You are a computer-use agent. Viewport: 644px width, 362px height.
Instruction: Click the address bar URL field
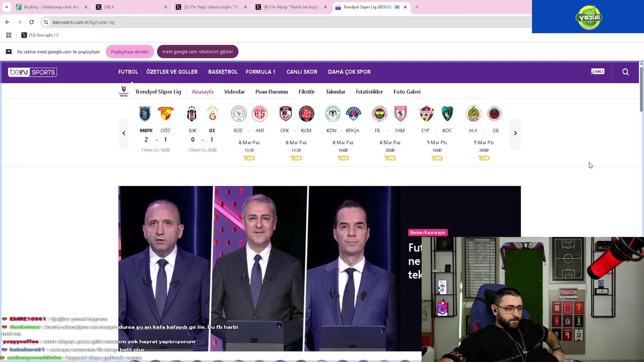point(285,22)
